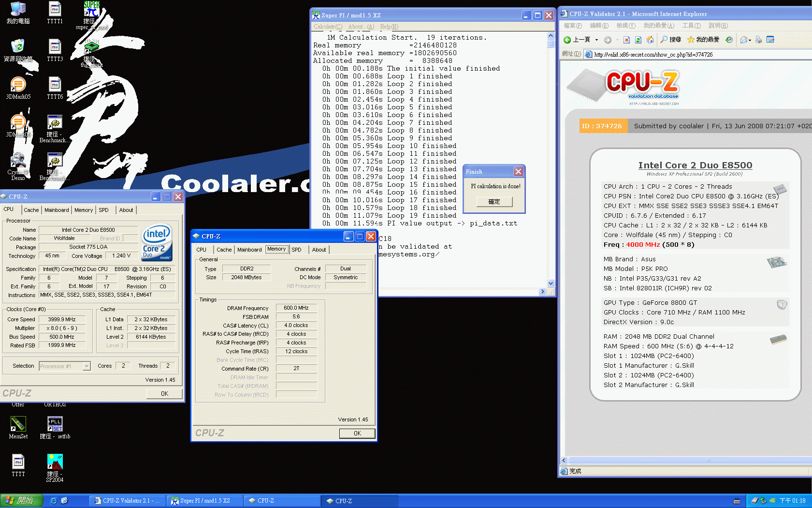Select the 3DMark05 desktop icon

18,89
